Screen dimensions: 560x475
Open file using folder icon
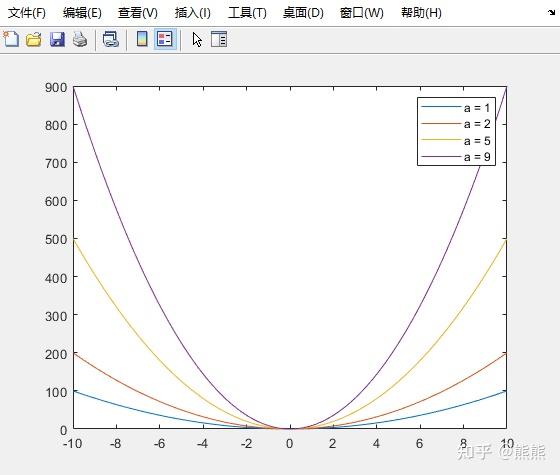[x=34, y=39]
